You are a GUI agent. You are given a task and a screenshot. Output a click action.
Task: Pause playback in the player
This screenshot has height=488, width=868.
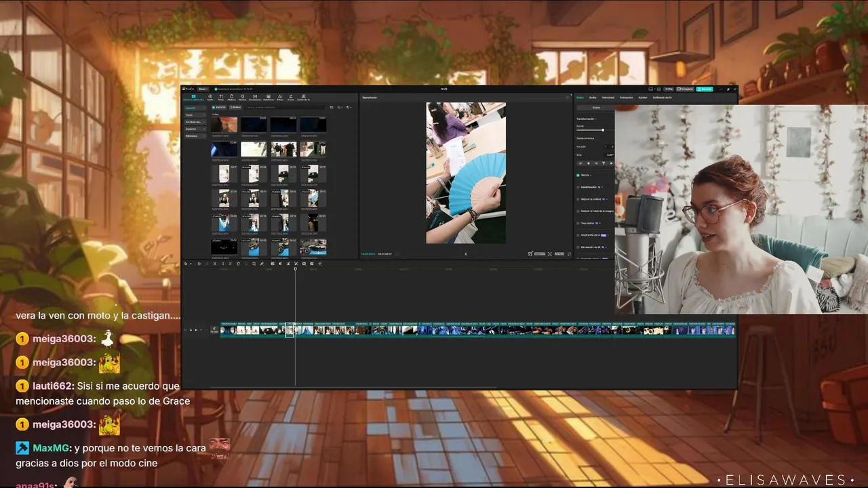(466, 253)
